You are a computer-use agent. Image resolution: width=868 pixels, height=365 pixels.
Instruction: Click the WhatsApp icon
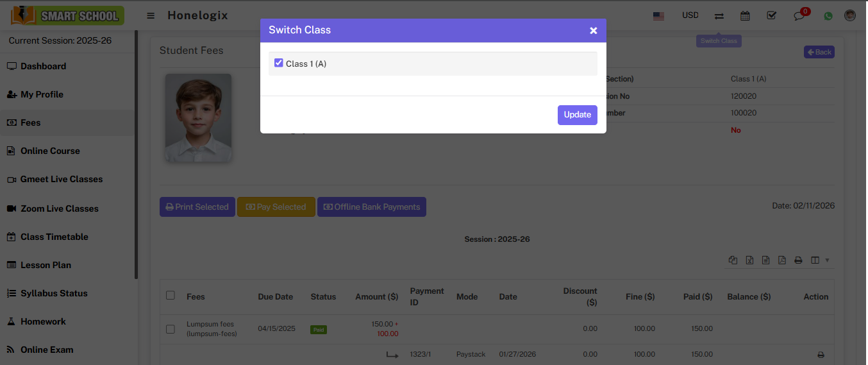pos(828,16)
